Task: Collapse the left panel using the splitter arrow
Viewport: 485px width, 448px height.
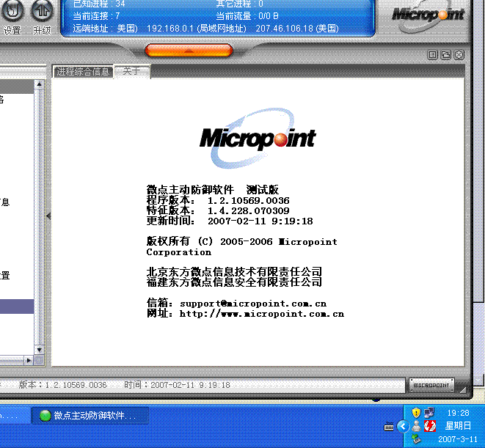Action: [x=48, y=216]
